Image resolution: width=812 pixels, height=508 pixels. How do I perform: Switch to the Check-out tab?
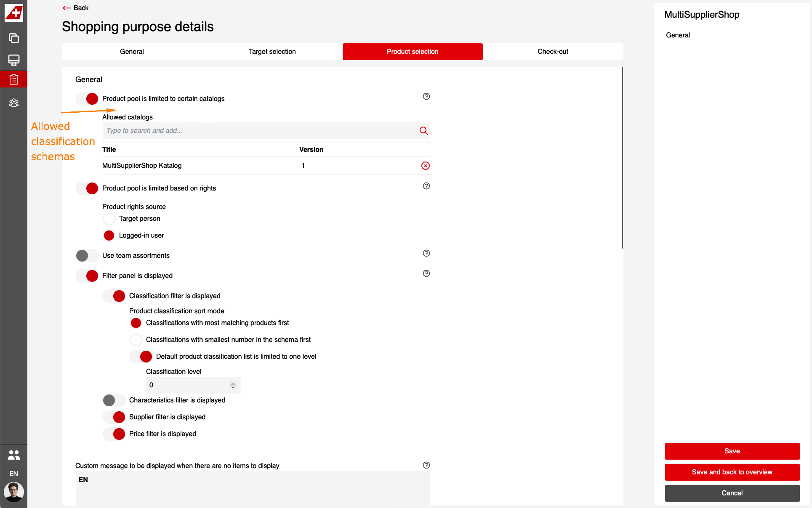pos(553,52)
